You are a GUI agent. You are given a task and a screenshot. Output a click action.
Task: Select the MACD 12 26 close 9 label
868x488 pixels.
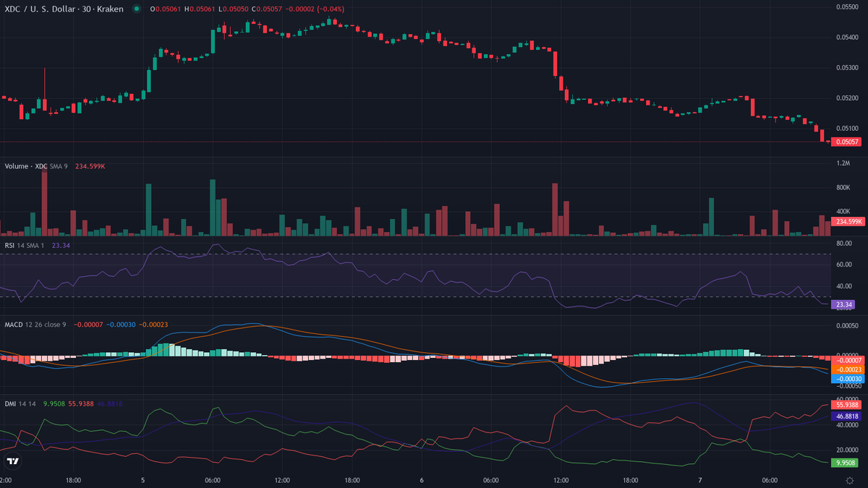[35, 325]
